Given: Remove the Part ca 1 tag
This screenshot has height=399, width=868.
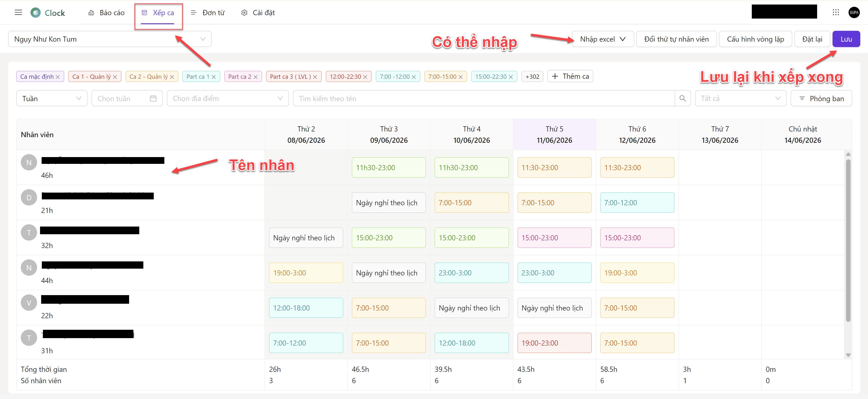Looking at the screenshot, I should click(x=214, y=77).
